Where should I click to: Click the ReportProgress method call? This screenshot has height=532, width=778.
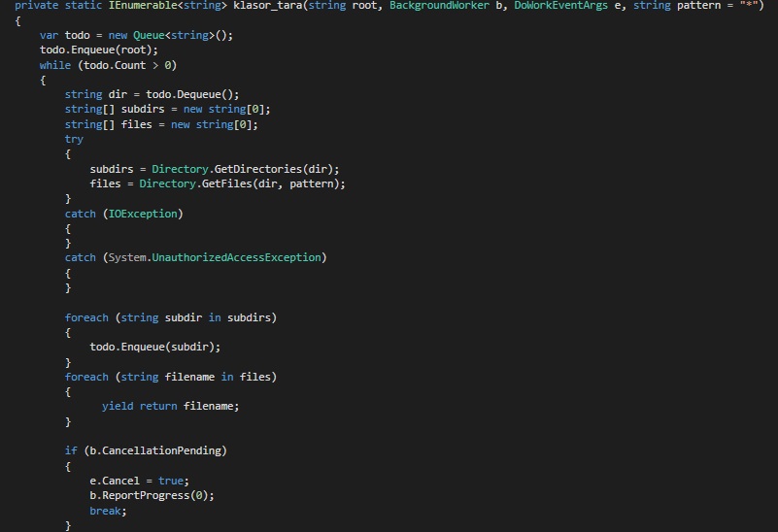point(146,496)
